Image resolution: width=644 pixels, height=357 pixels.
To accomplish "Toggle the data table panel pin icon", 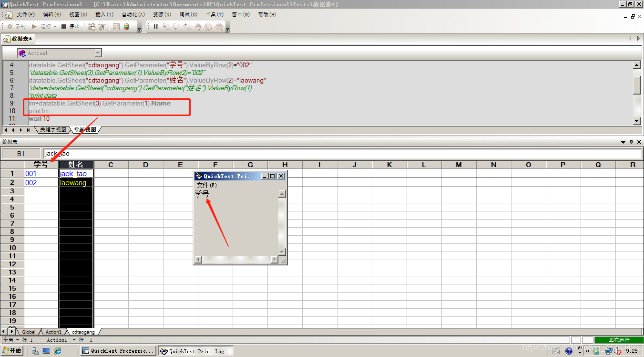I will 632,142.
